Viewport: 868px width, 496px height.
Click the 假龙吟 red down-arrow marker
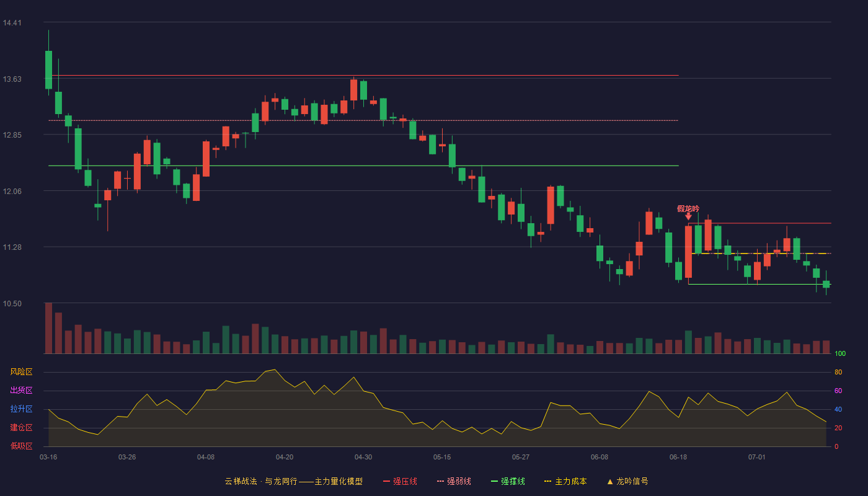coord(688,217)
